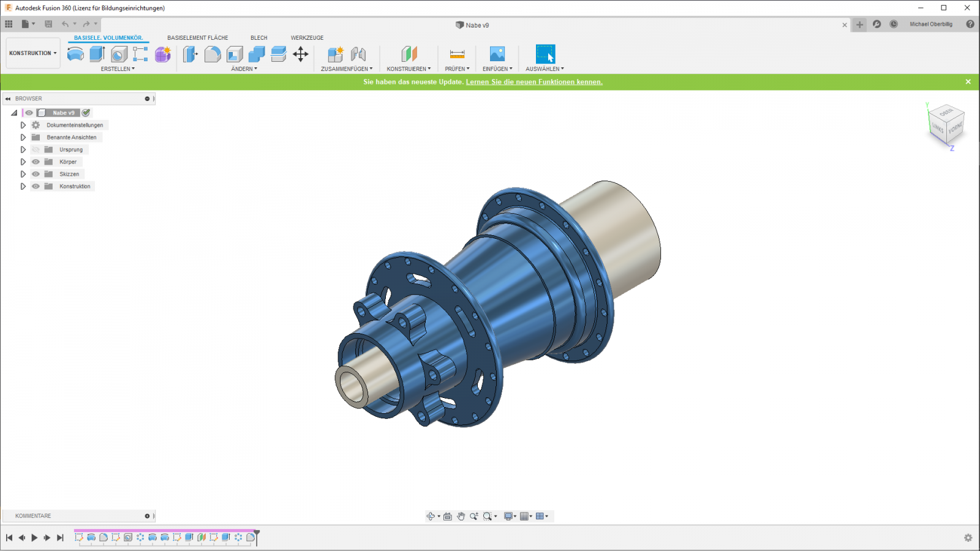Show the hidden Ursprung folder
980x551 pixels.
tap(36, 149)
